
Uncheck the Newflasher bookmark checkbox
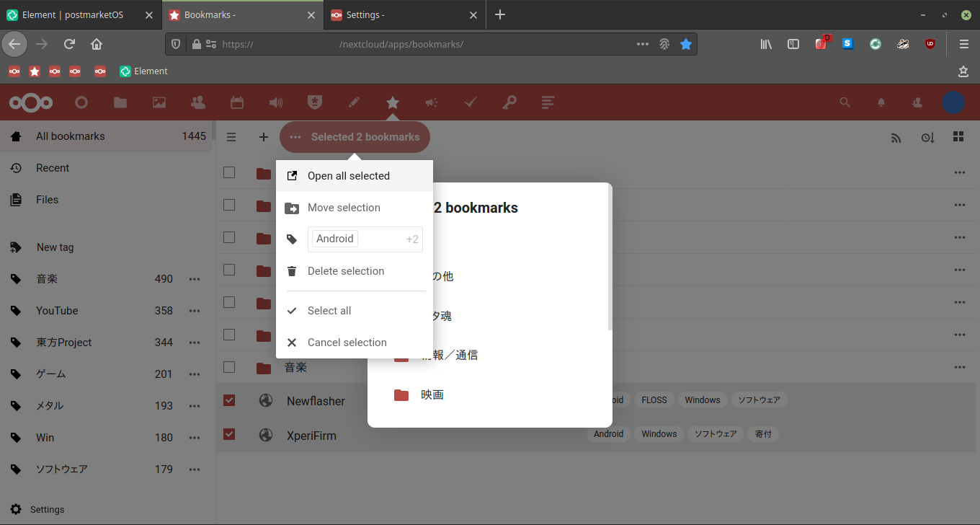[229, 400]
